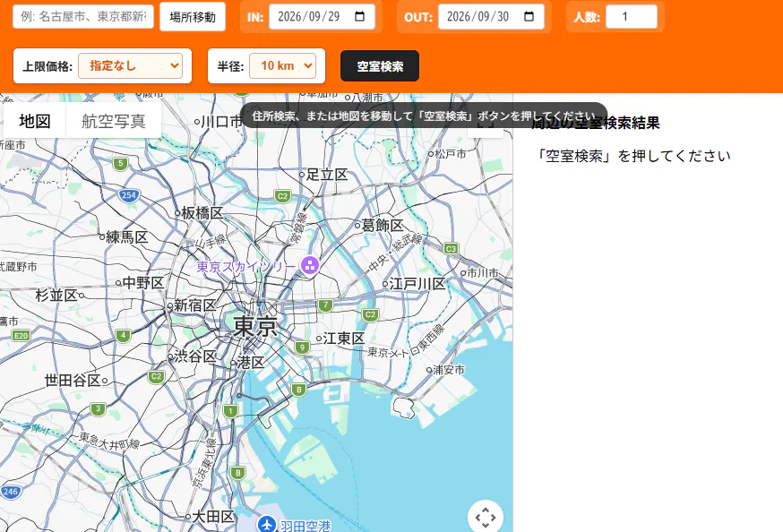Click the route 254 shield on map

click(129, 195)
